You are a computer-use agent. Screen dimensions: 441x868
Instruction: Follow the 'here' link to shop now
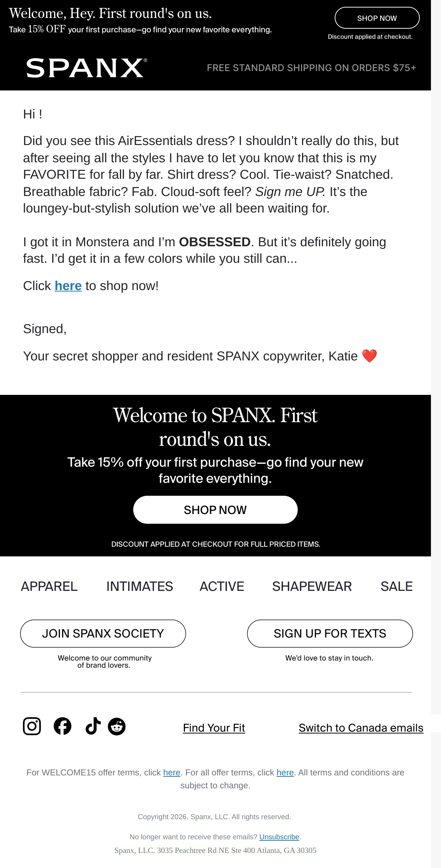coord(68,286)
